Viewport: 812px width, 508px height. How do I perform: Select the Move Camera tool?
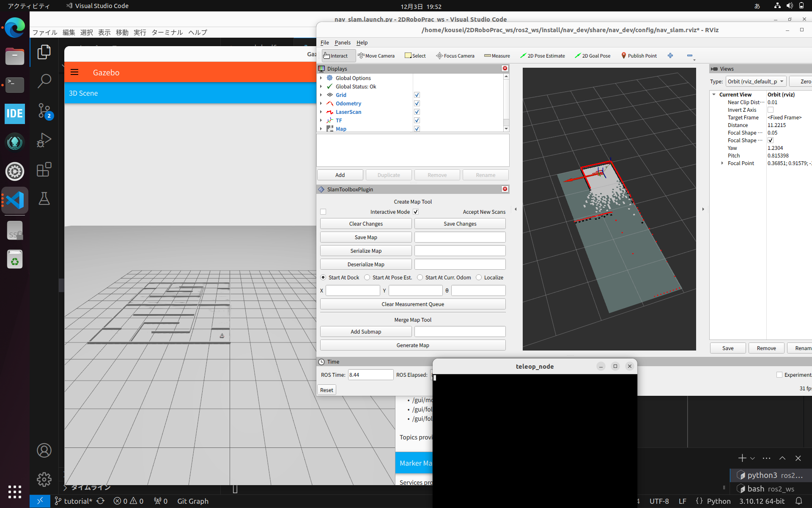coord(376,55)
